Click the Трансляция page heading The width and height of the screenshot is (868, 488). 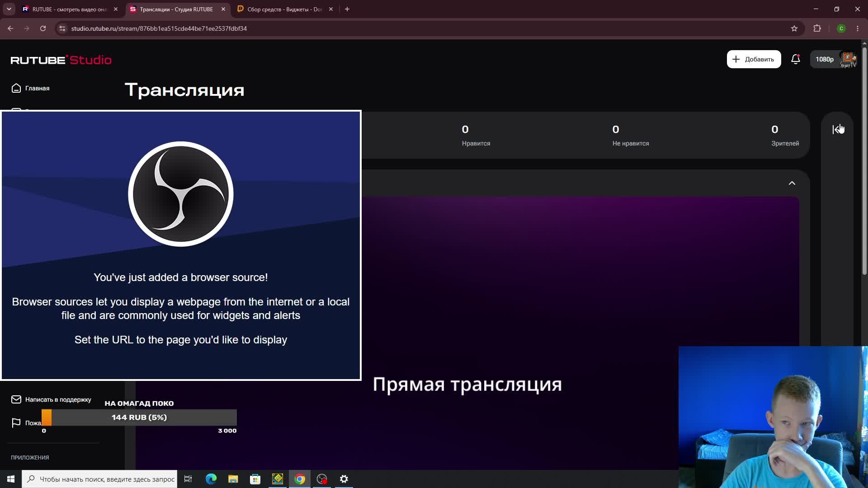[x=184, y=90]
